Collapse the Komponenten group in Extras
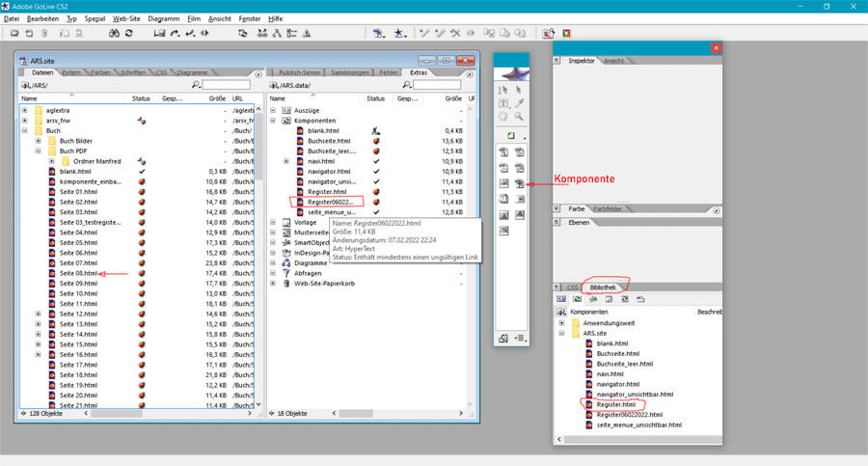This screenshot has width=868, height=466. click(273, 121)
